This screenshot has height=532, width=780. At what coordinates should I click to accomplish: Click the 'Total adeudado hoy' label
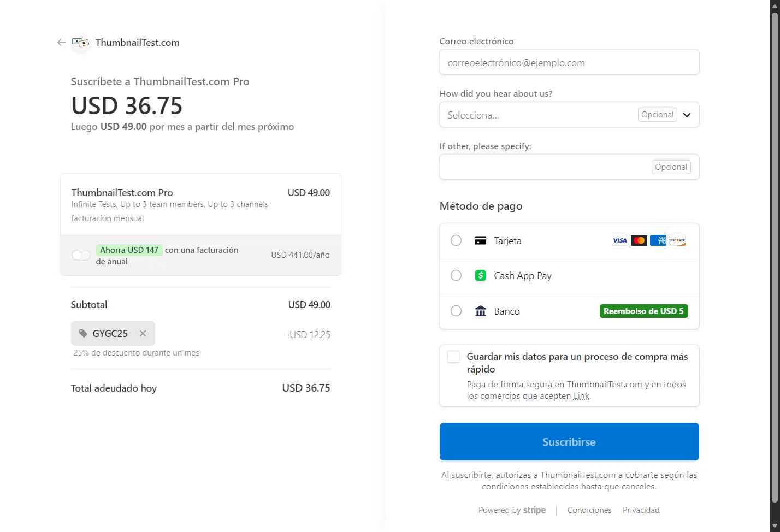pyautogui.click(x=114, y=388)
